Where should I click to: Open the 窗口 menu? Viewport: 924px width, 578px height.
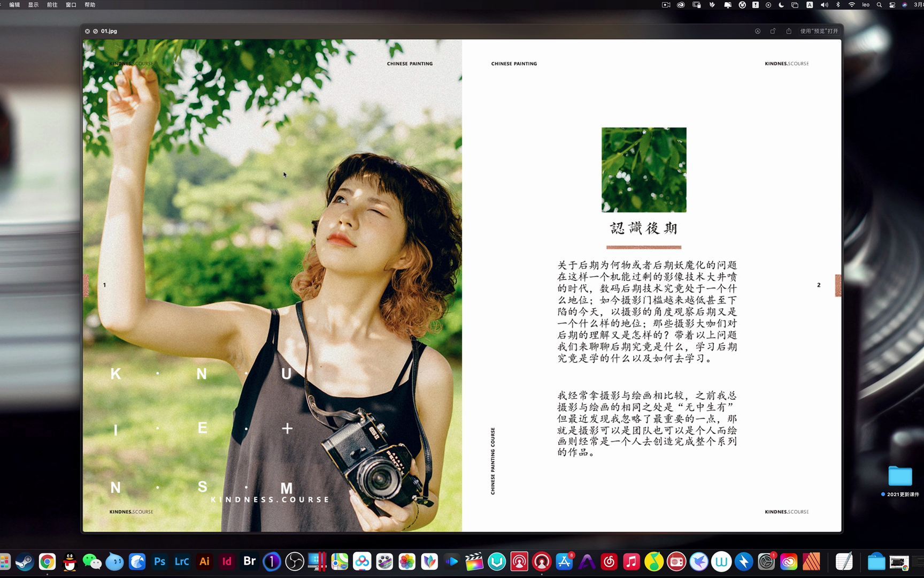pos(71,5)
